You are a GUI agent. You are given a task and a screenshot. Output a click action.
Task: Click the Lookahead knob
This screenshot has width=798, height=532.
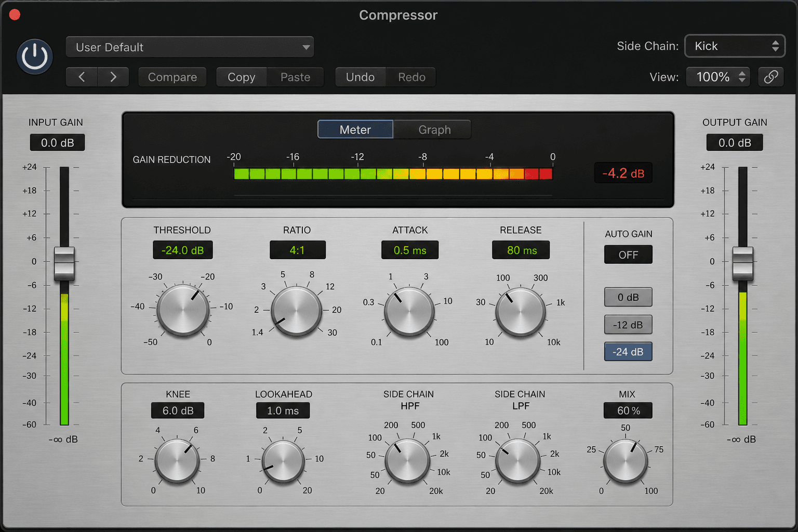(x=283, y=461)
